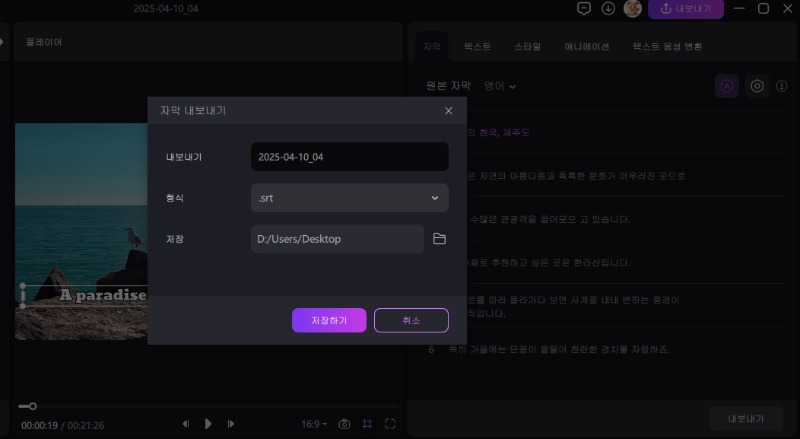The width and height of the screenshot is (800, 439).
Task: Open the subtitle settings icon
Action: [x=757, y=86]
